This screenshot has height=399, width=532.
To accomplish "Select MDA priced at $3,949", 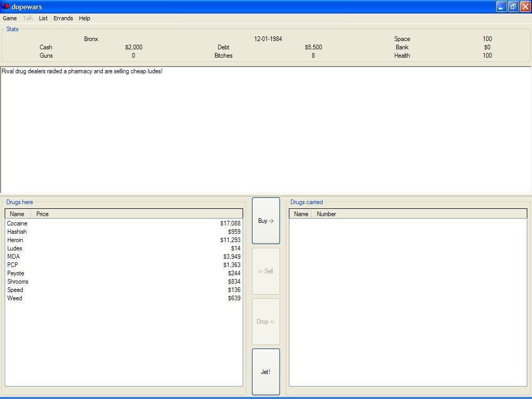I will tap(14, 257).
